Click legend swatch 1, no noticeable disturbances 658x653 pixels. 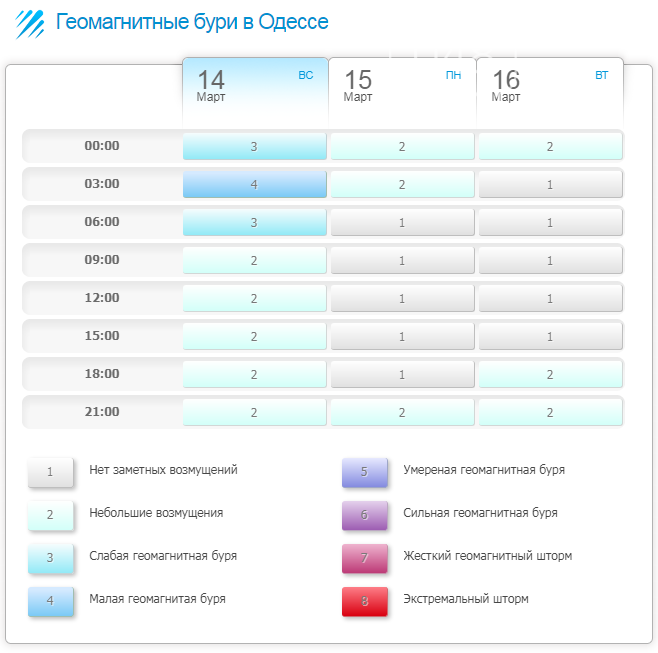[x=50, y=472]
